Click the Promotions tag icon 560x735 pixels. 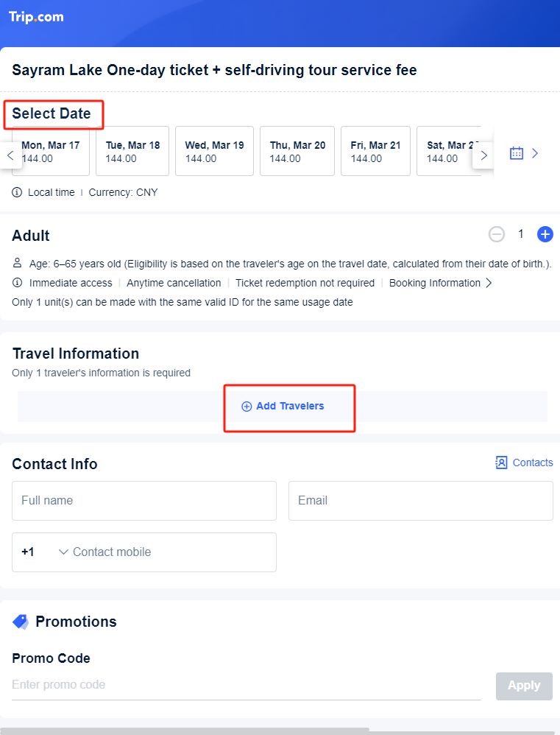tap(20, 622)
